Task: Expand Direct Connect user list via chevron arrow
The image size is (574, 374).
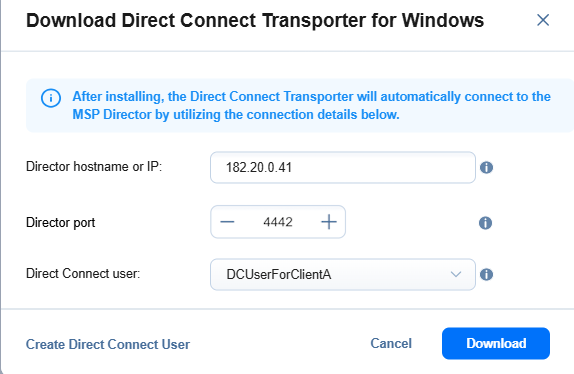Action: (x=456, y=274)
